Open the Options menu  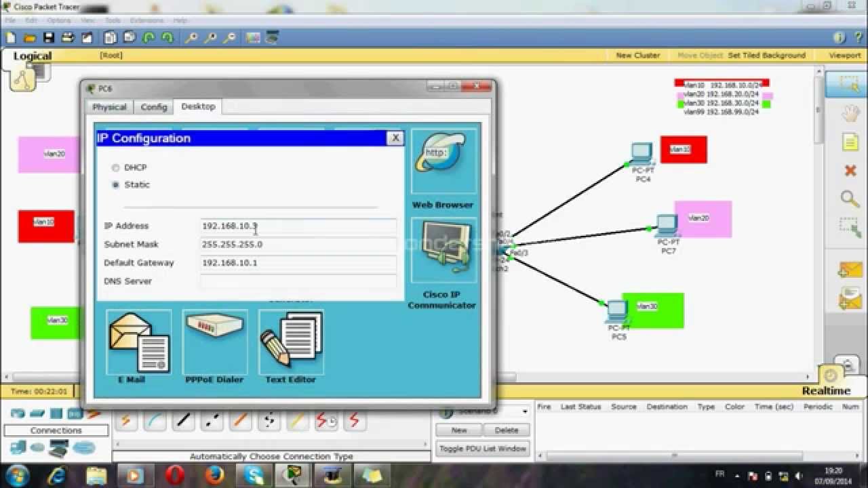point(58,21)
